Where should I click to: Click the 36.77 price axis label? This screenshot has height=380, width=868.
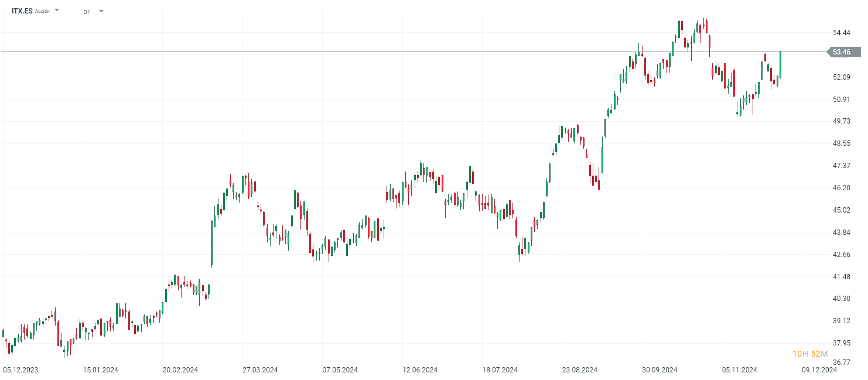(842, 363)
